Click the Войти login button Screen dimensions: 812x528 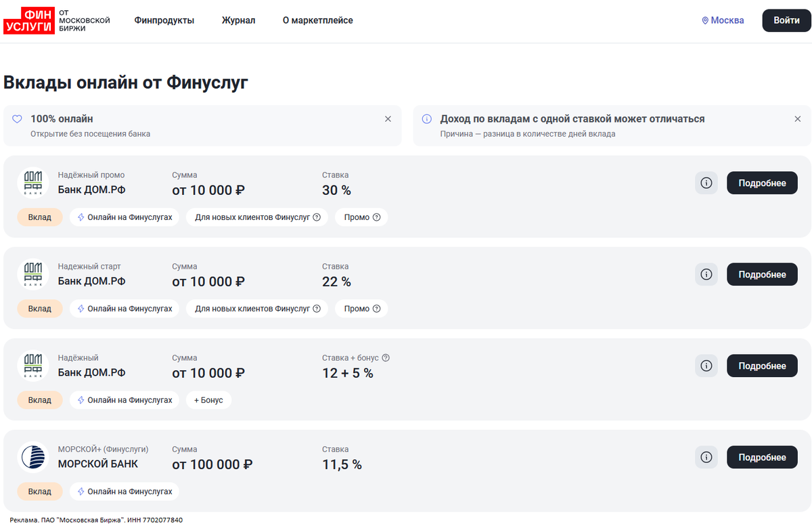[x=786, y=20]
